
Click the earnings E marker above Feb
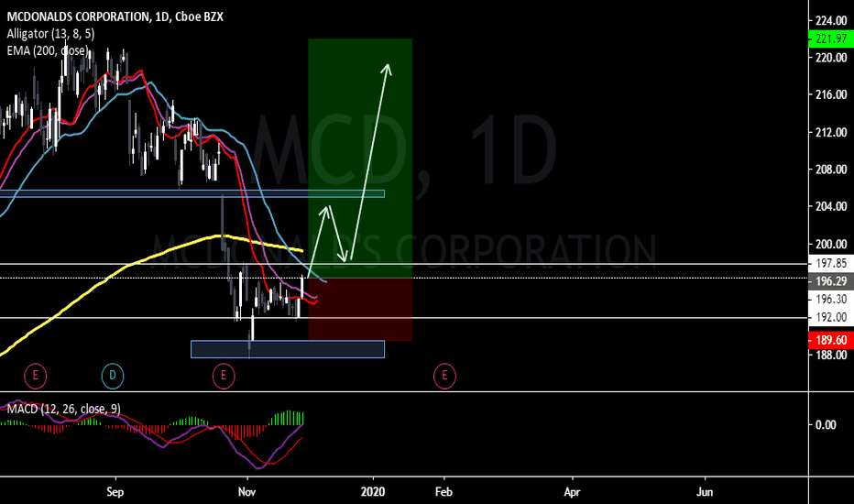pyautogui.click(x=444, y=376)
